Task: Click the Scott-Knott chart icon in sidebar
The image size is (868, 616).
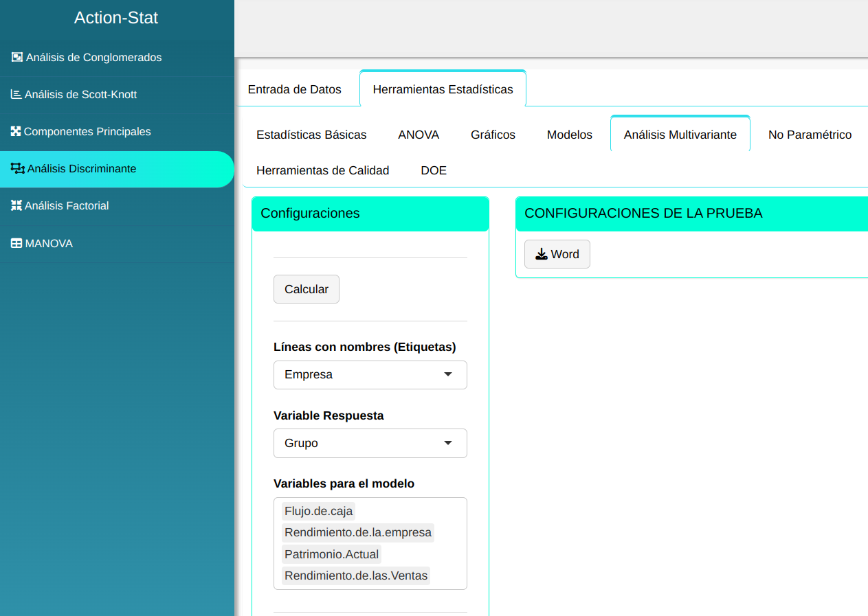Action: [x=16, y=94]
